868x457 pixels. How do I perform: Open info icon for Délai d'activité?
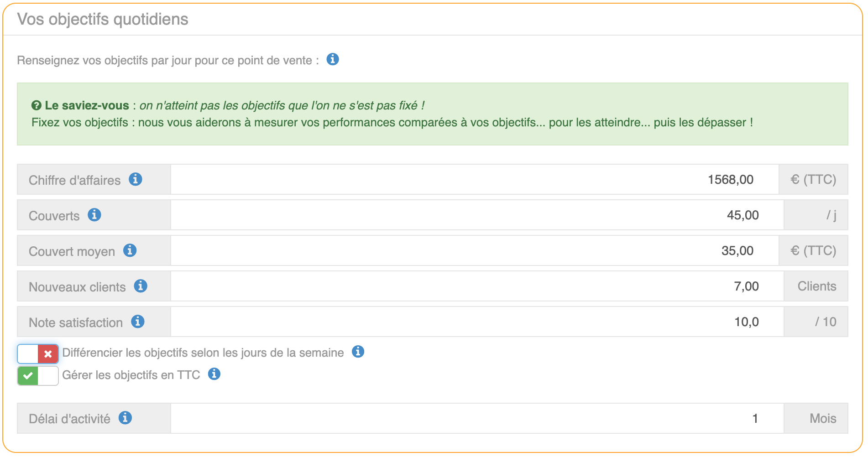(x=125, y=418)
